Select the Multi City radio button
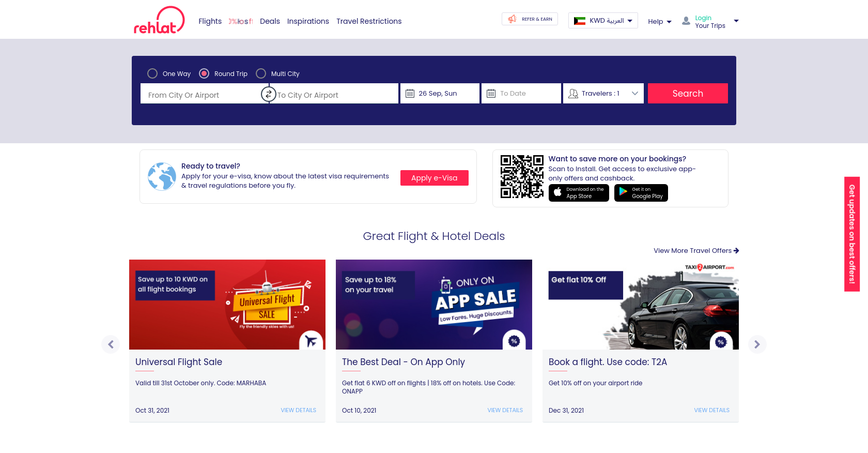868x453 pixels. 261,73
